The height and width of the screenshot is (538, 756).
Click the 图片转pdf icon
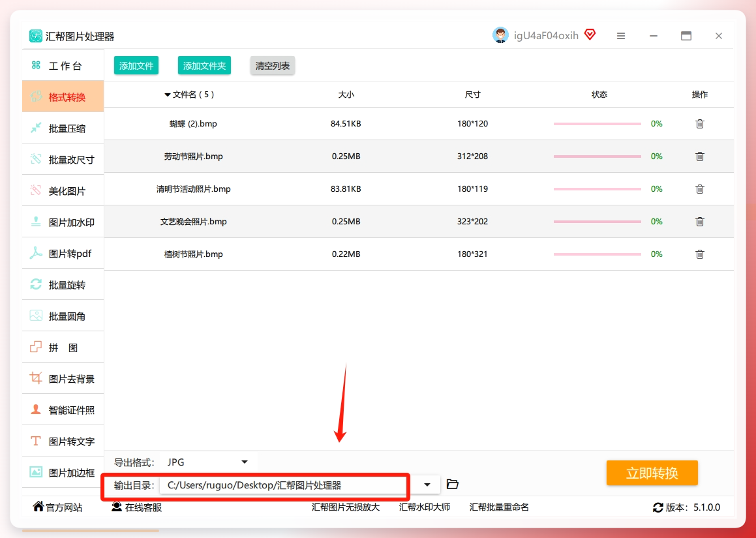36,253
